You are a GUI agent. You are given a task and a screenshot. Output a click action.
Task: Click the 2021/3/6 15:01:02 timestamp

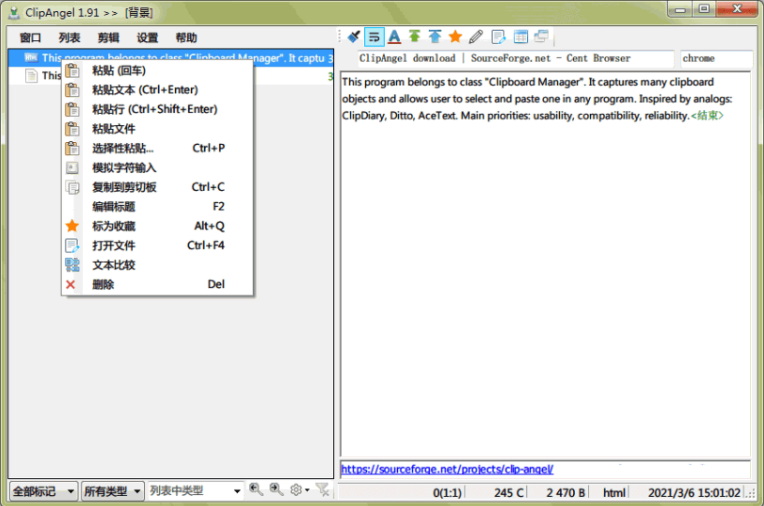(x=694, y=493)
